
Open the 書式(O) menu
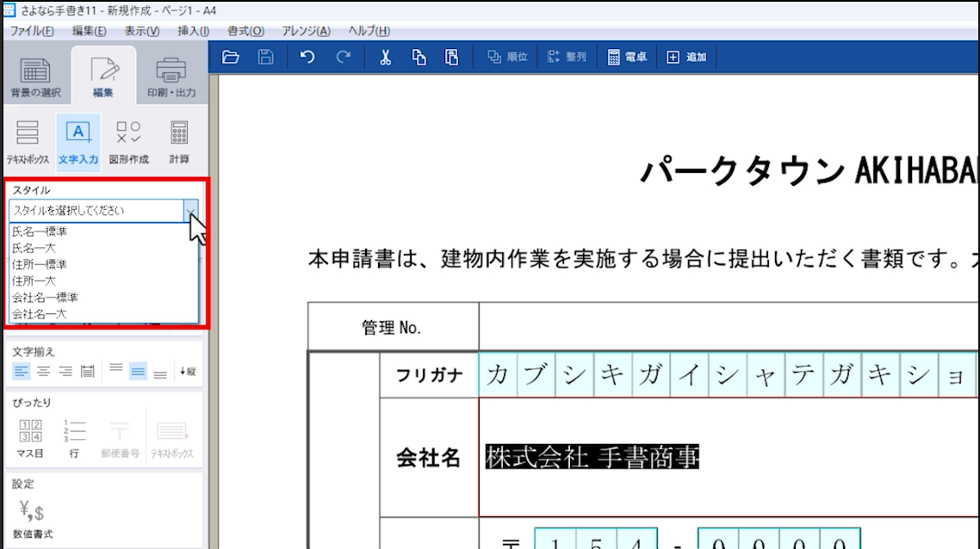coord(245,31)
